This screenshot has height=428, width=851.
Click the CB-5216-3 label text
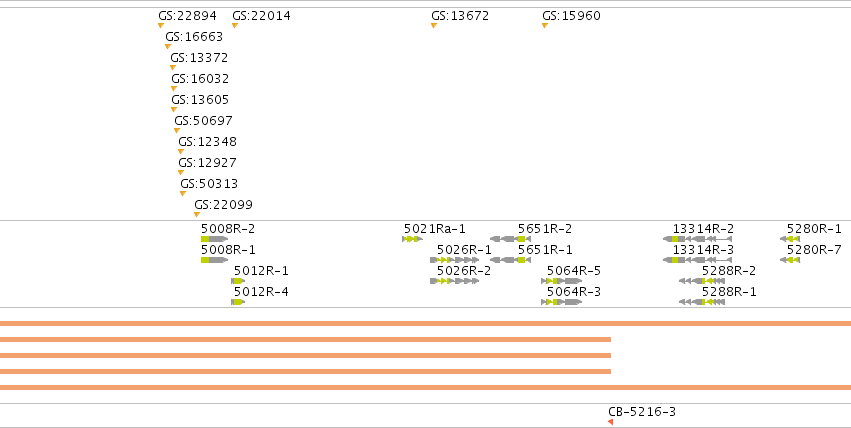tap(642, 412)
